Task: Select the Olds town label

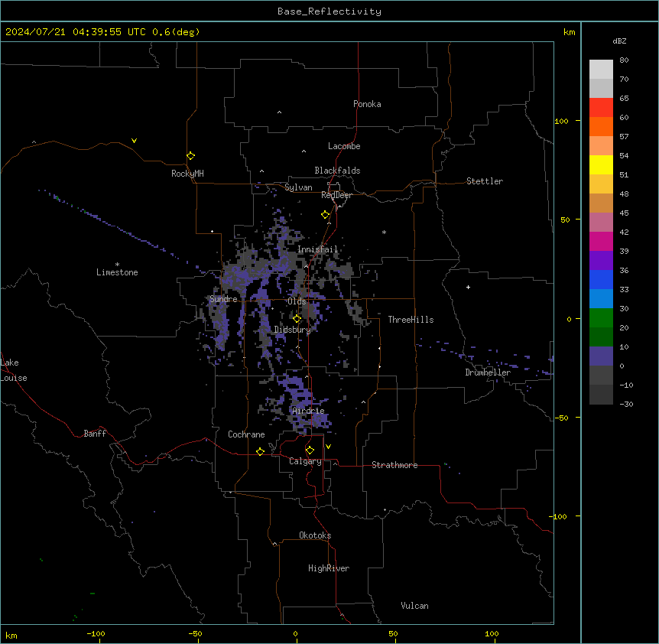Action: 297,301
